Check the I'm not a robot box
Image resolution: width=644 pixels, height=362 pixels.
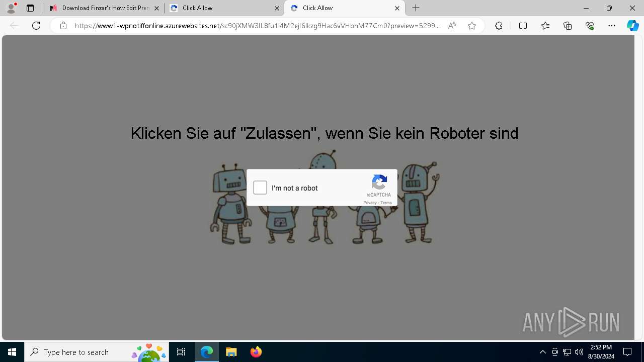click(260, 188)
